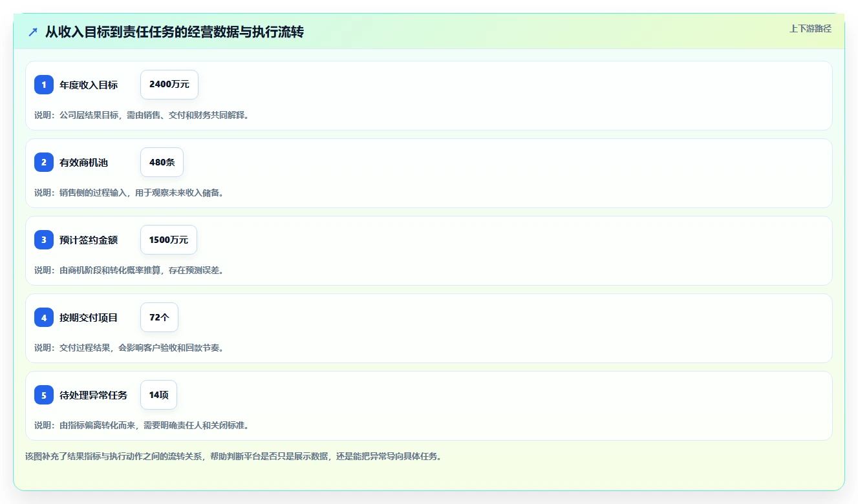Viewport: 858px width, 504px height.
Task: Click the description starting 说明：由商机阶段和转化概率推算
Action: [129, 270]
